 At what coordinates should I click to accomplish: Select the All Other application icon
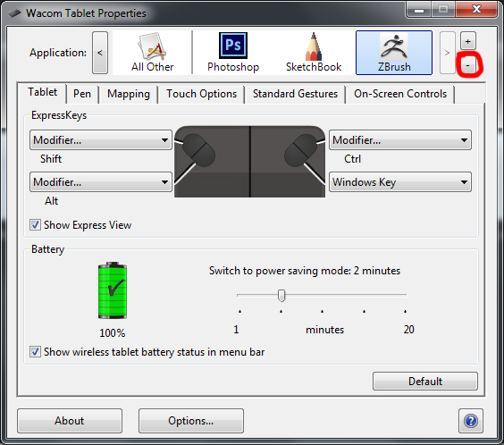point(152,53)
